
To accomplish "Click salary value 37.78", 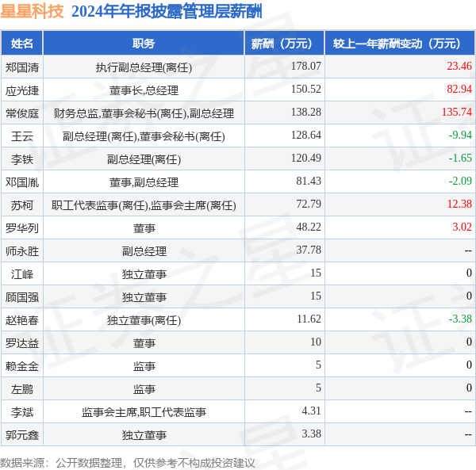I will tap(309, 250).
